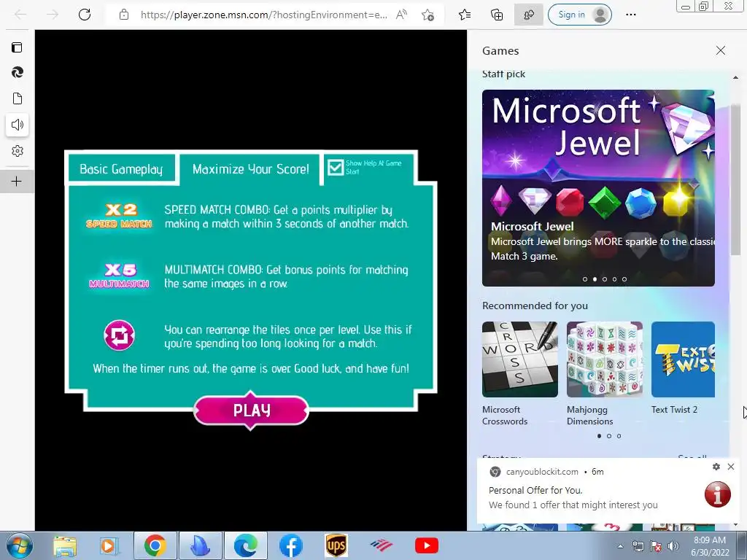Open Microsoft Crosswords game thumbnail
The image size is (747, 560).
pos(519,359)
